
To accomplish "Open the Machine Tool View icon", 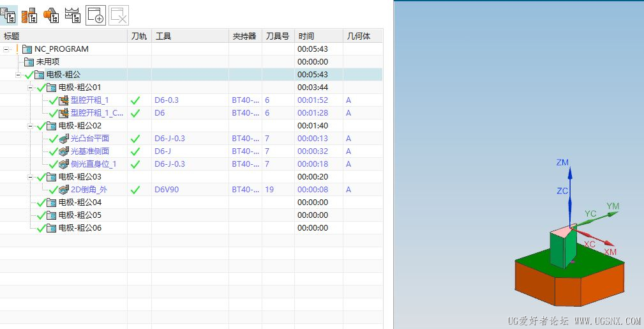I will (x=29, y=15).
